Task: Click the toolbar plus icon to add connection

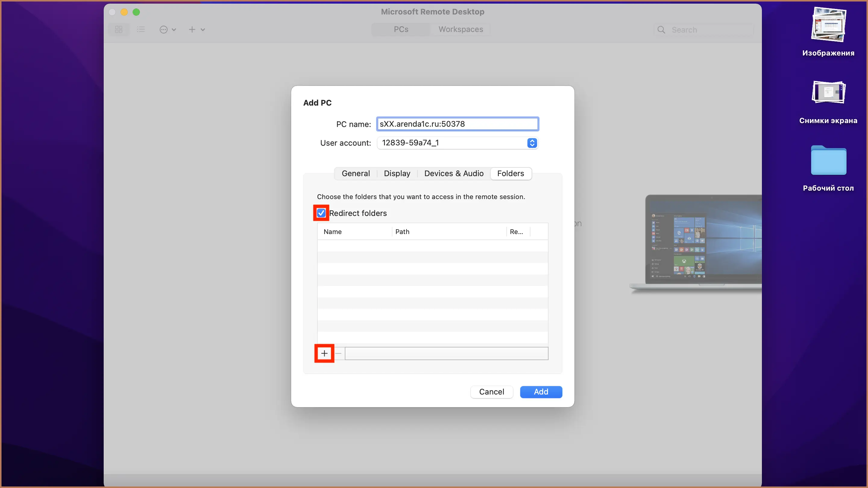Action: 192,30
